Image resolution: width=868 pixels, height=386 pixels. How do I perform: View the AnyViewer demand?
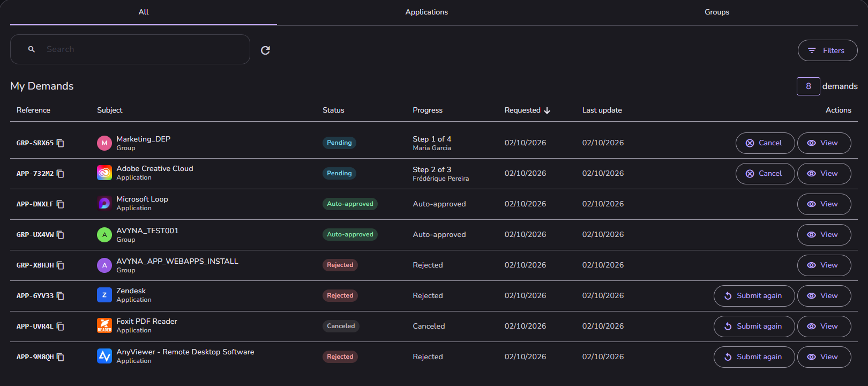[824, 357]
